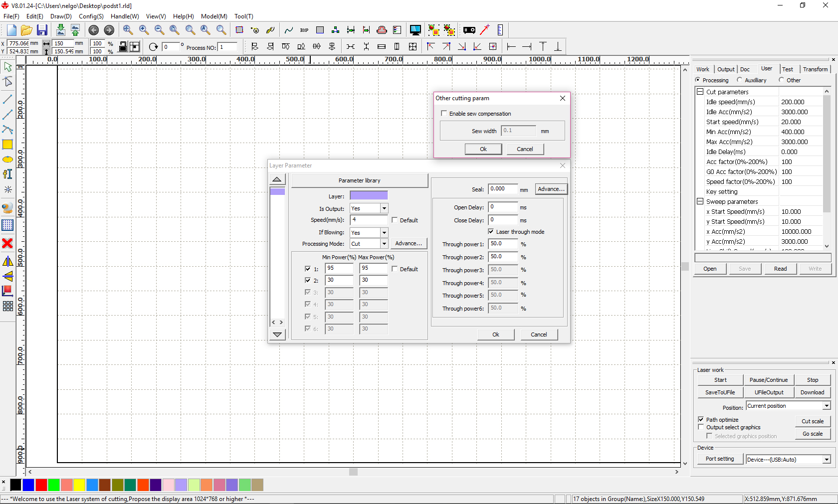Toggle the laser 1 power checkbox
Image resolution: width=838 pixels, height=504 pixels.
pyautogui.click(x=307, y=269)
